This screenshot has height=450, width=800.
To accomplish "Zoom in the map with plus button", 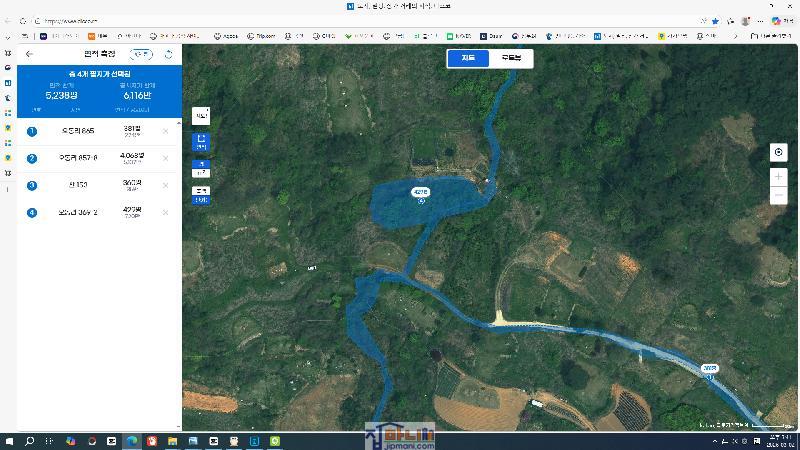I will click(779, 177).
